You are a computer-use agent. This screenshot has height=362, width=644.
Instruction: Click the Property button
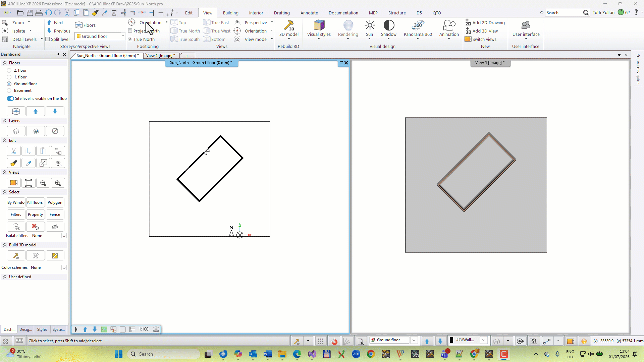pyautogui.click(x=36, y=215)
